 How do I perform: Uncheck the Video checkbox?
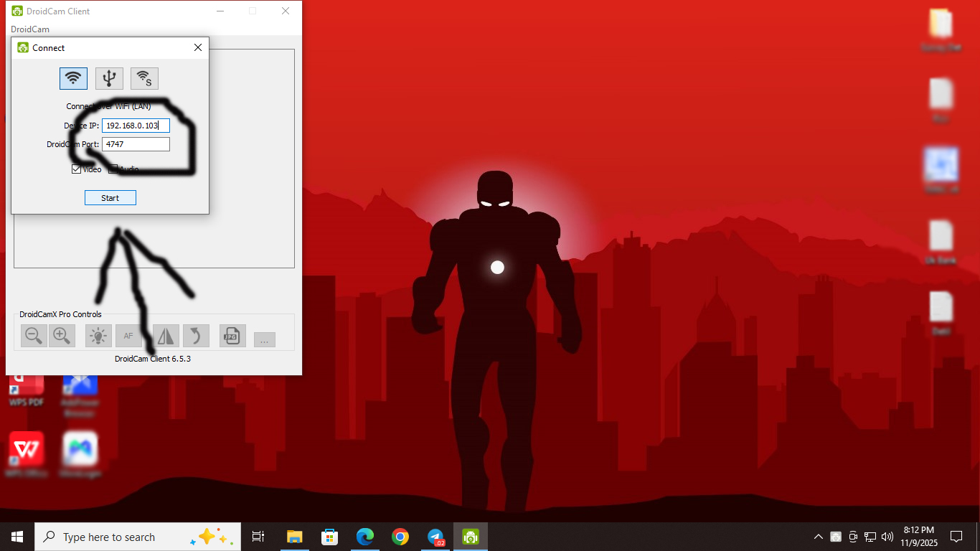tap(76, 169)
